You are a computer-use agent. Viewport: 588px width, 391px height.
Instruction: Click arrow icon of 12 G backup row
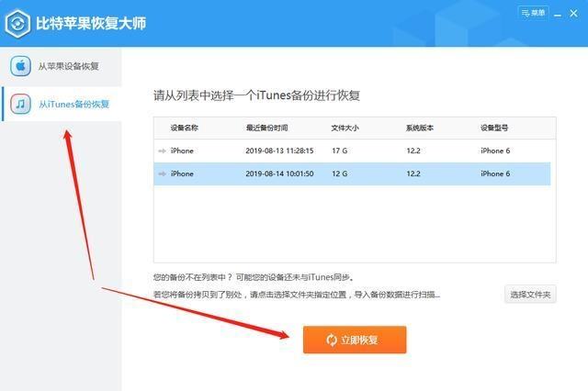coord(162,173)
